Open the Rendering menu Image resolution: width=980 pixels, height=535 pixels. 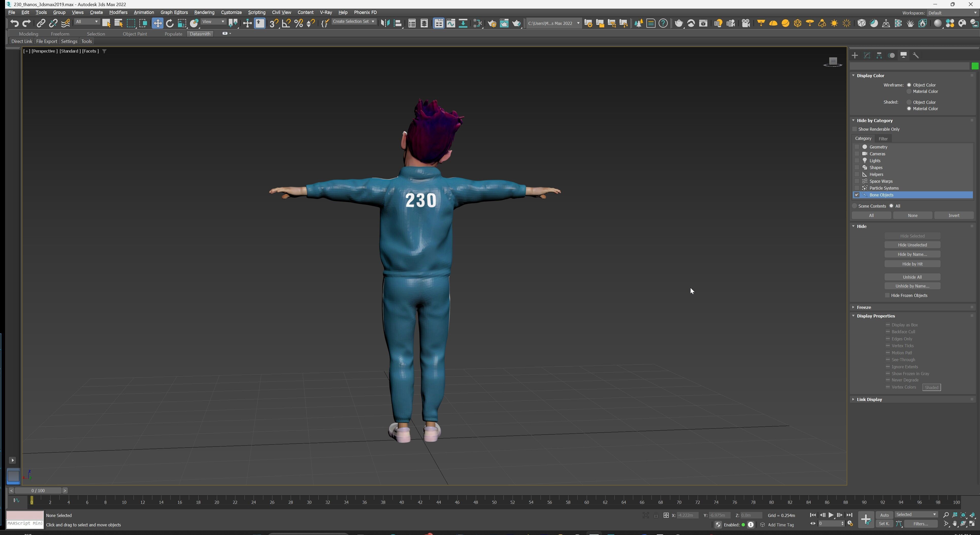click(204, 12)
